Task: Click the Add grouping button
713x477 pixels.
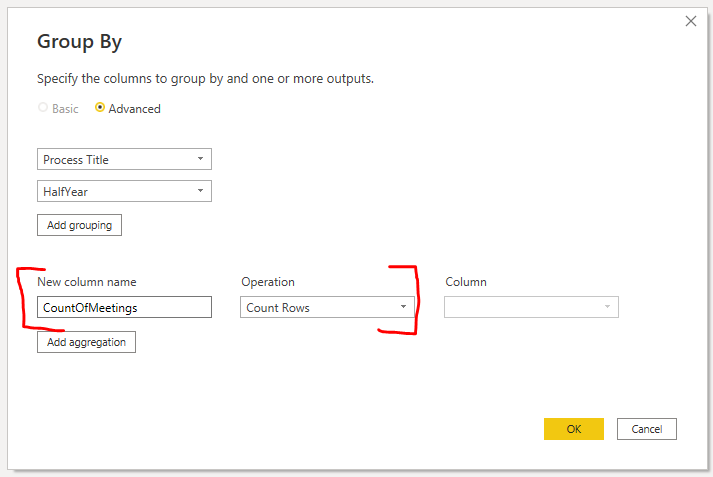Action: [80, 225]
